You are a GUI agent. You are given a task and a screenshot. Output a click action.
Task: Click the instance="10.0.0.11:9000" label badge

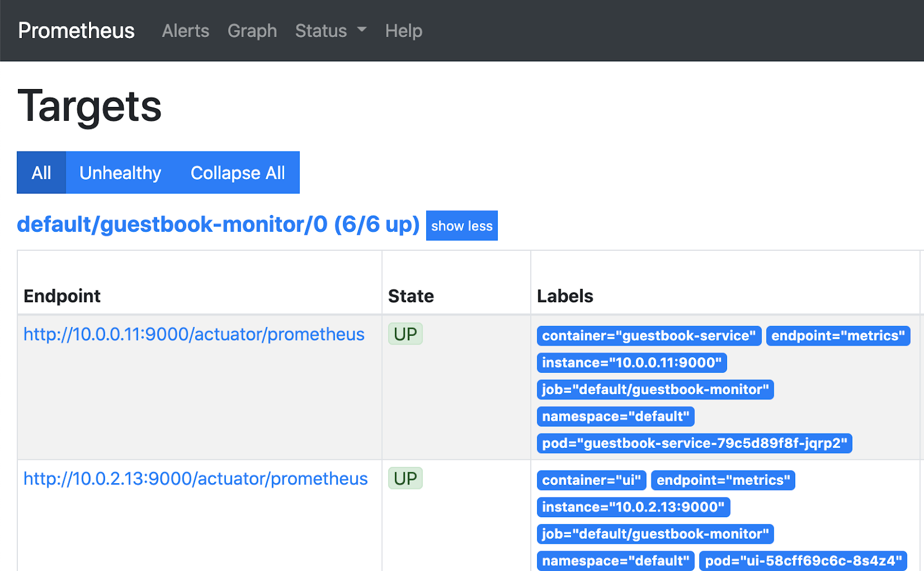click(x=631, y=363)
